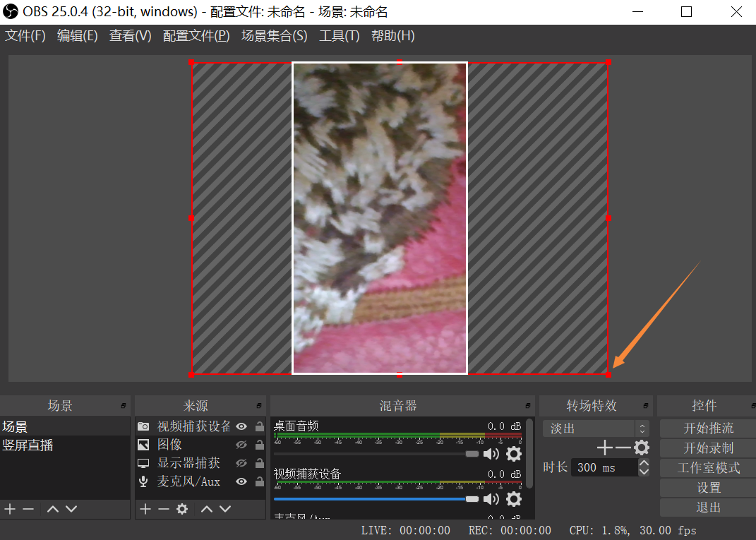Add a new scene with plus icon
The width and height of the screenshot is (756, 540).
click(x=10, y=509)
